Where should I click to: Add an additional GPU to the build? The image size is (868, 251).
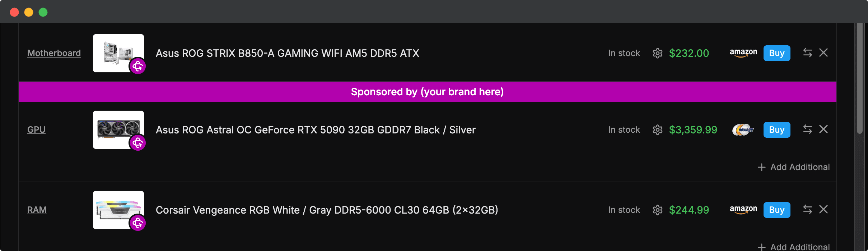[794, 167]
